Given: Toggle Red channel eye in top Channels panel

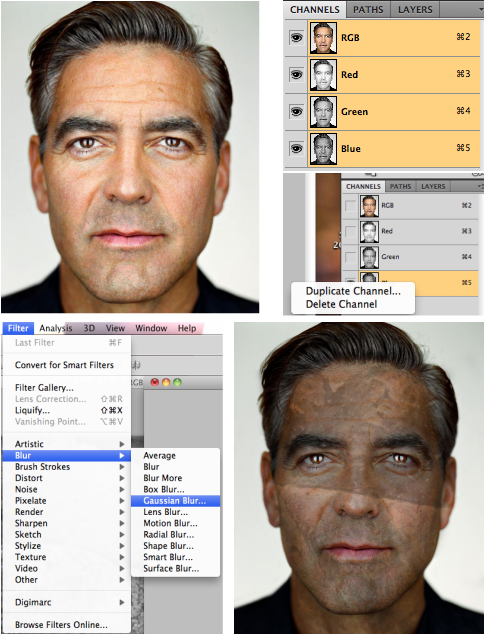Looking at the screenshot, I should coord(296,75).
